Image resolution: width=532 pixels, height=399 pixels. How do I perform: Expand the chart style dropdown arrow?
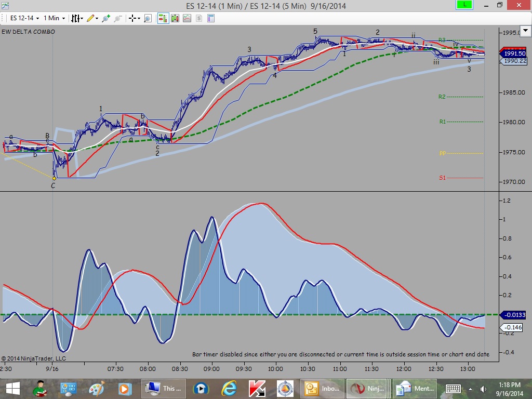click(82, 18)
